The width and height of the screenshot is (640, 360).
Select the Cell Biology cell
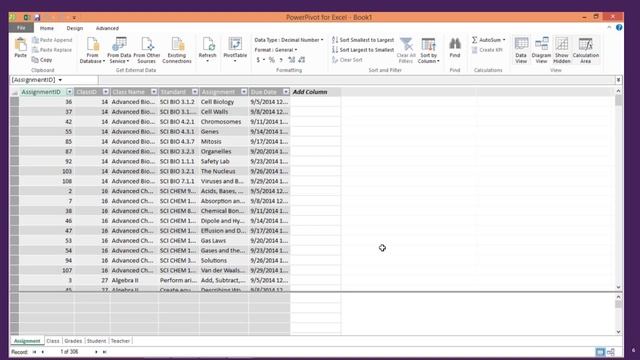tap(224, 102)
